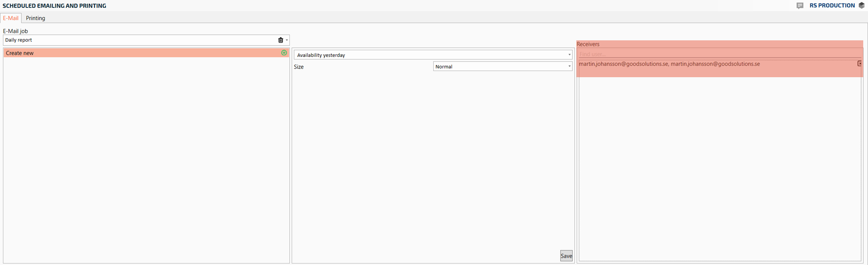Image resolution: width=868 pixels, height=265 pixels.
Task: Switch to the Printing tab
Action: pos(36,18)
